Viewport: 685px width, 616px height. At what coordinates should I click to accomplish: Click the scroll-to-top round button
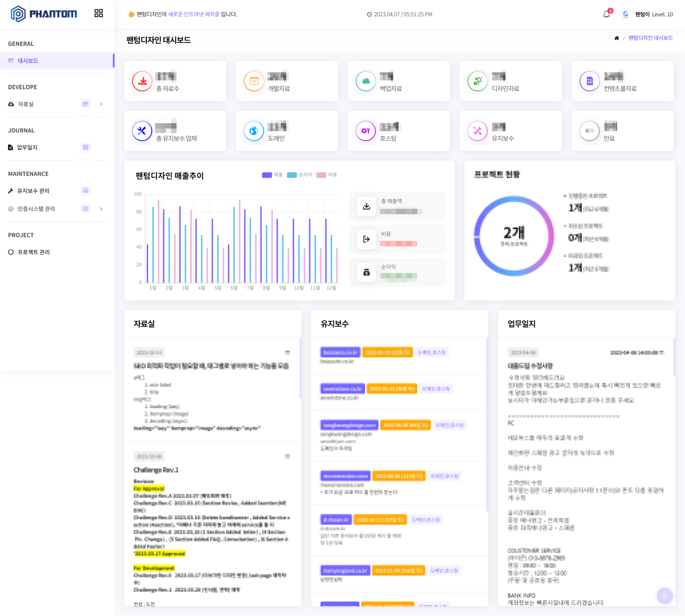point(664,596)
